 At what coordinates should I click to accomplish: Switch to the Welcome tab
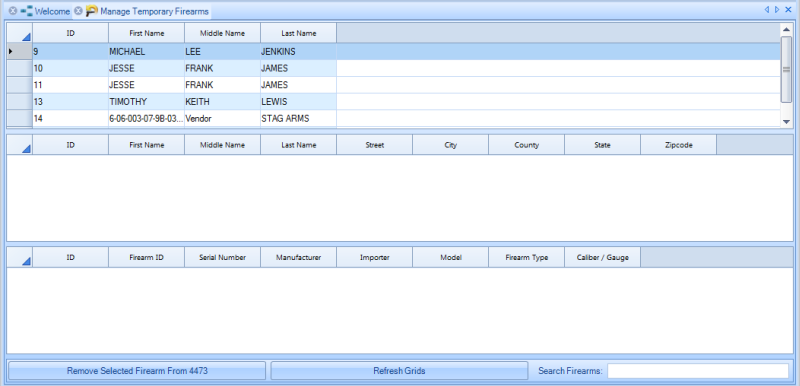point(52,11)
